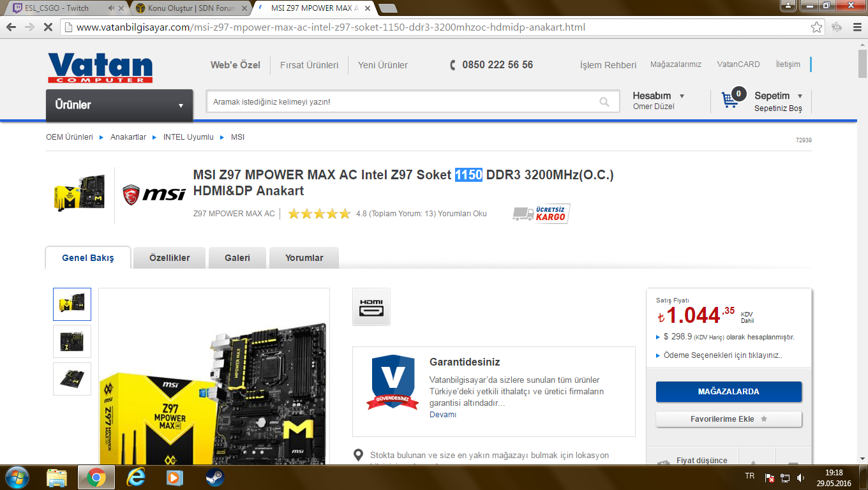Open the Fırsat Ürünleri link
The image size is (868, 490).
(309, 65)
